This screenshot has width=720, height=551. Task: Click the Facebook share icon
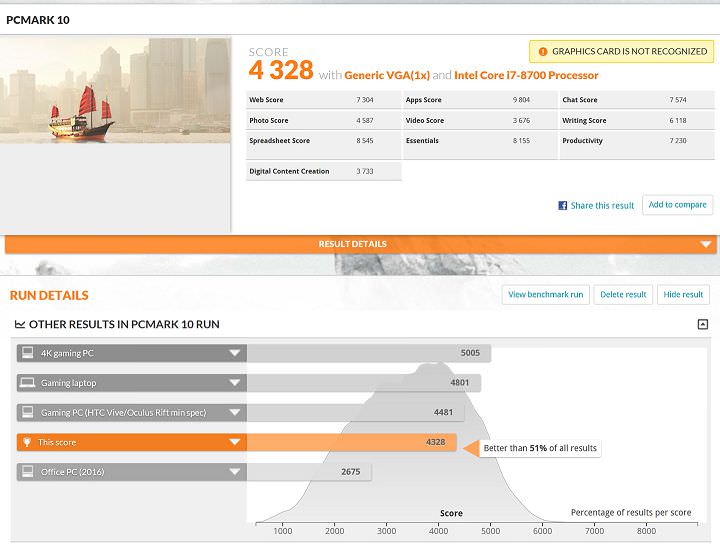(x=563, y=205)
